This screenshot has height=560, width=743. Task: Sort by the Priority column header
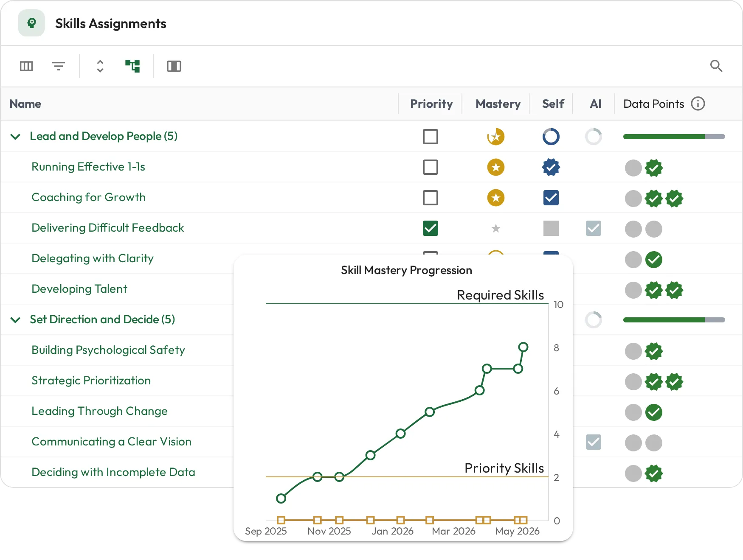[431, 104]
